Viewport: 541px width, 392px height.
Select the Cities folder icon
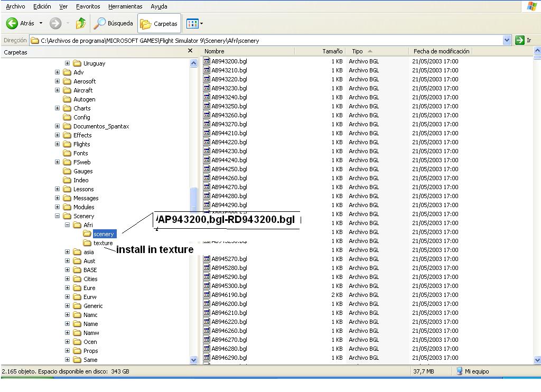pos(77,279)
